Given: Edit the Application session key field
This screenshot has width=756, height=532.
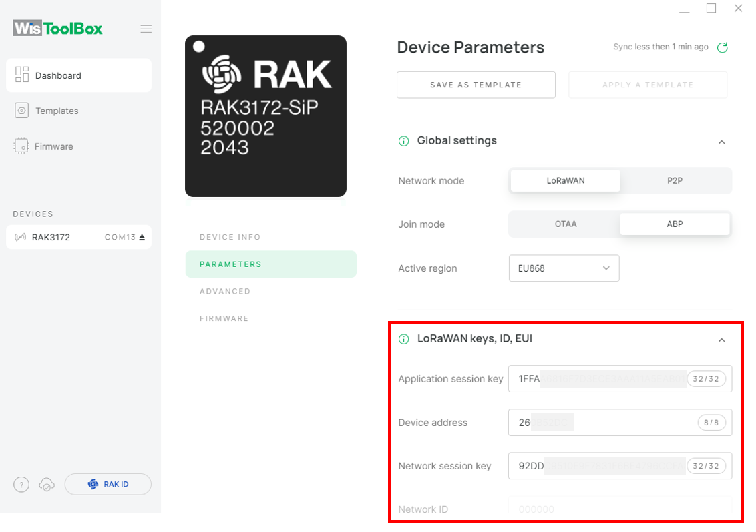Looking at the screenshot, I should 620,378.
